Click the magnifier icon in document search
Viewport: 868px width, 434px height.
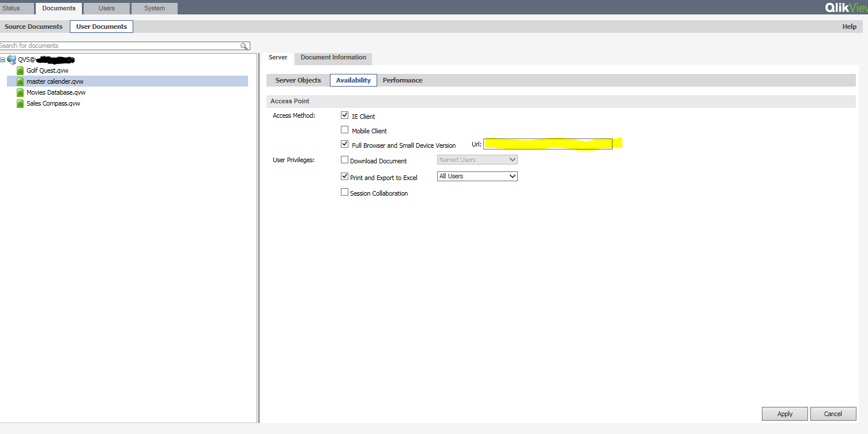point(245,46)
